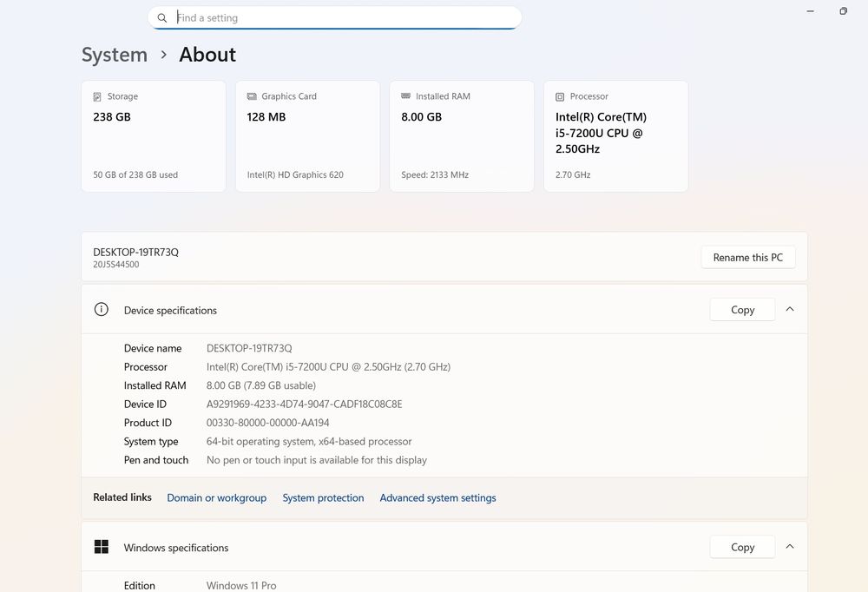The height and width of the screenshot is (592, 868).
Task: Open the Storage 238 GB card
Action: (154, 136)
